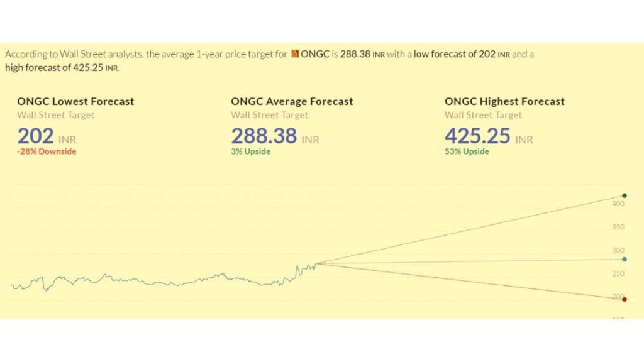Screen dimensions: 644x362
Task: Click the green 3% Upside label
Action: coord(250,151)
